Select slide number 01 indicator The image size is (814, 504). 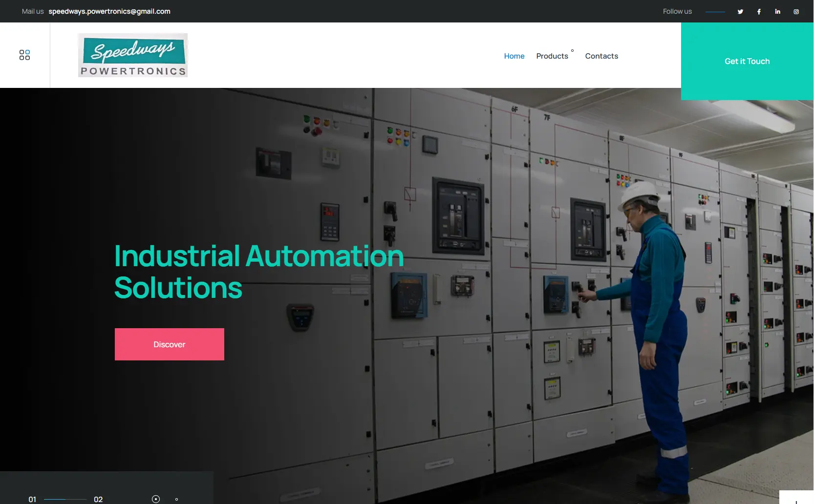click(32, 499)
